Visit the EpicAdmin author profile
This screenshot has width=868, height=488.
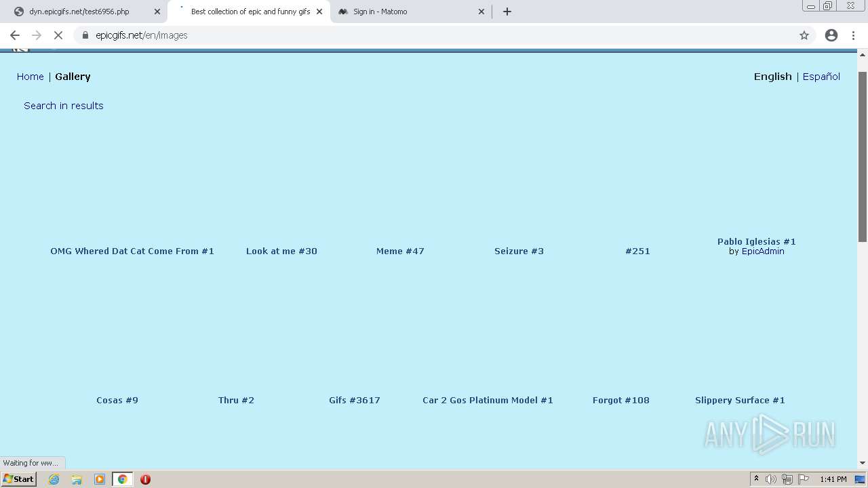pos(763,251)
